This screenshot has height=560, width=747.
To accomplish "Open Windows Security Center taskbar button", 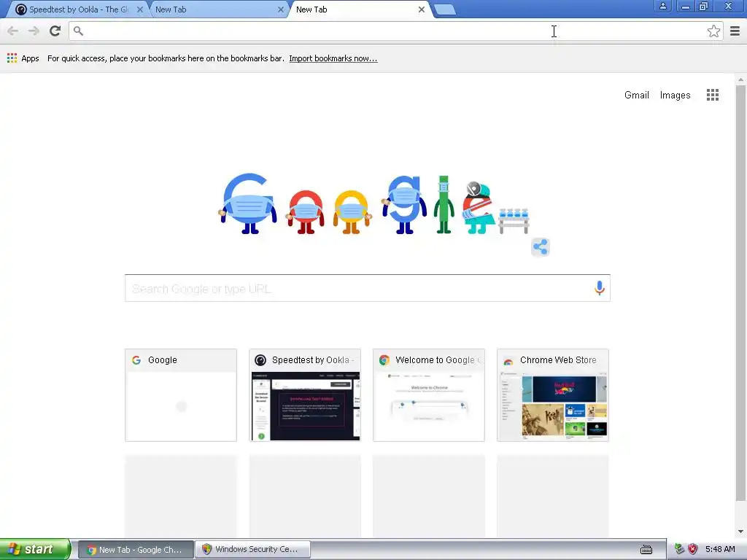I will (252, 550).
